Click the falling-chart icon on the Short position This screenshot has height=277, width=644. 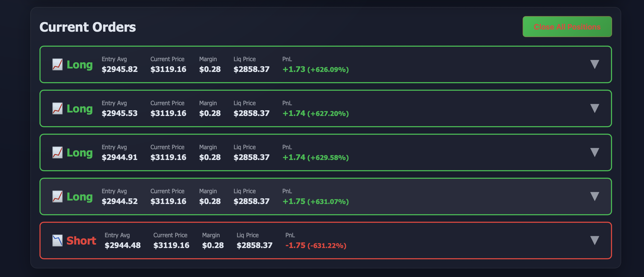click(57, 240)
